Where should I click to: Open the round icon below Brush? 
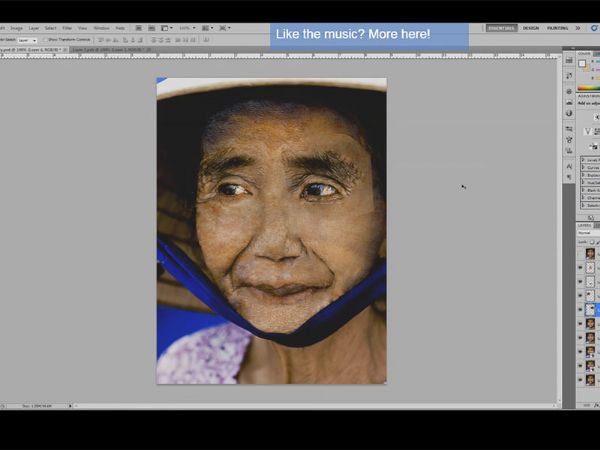[x=569, y=113]
